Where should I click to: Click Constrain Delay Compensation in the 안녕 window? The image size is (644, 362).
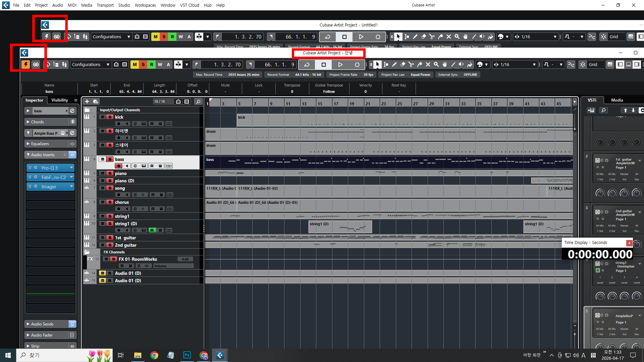click(x=36, y=65)
